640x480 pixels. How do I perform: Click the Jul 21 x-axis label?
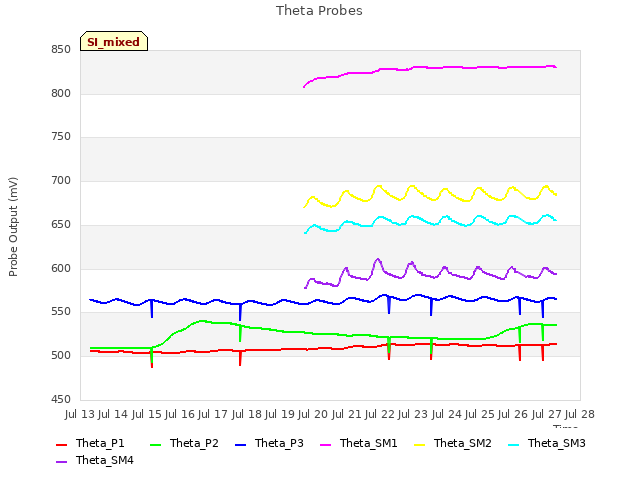347,414
